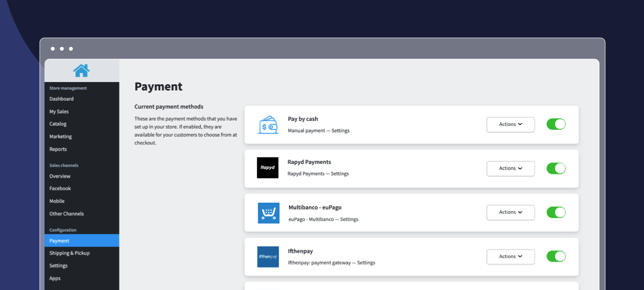644x290 pixels.
Task: Click the blue home icon
Action: [81, 71]
